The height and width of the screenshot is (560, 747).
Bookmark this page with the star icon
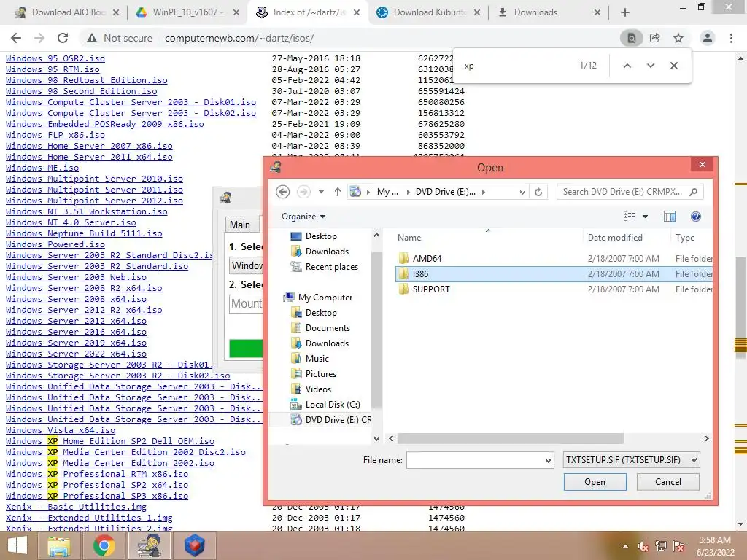(x=678, y=38)
